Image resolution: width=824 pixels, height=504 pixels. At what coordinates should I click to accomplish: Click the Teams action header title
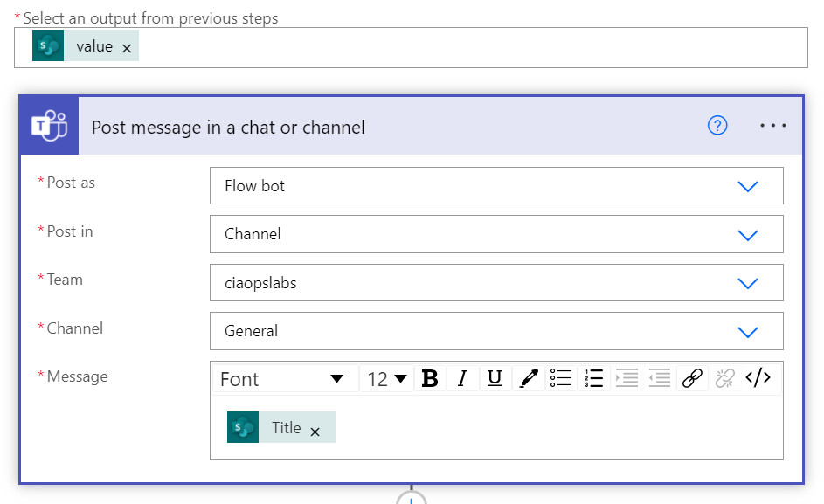pos(228,128)
